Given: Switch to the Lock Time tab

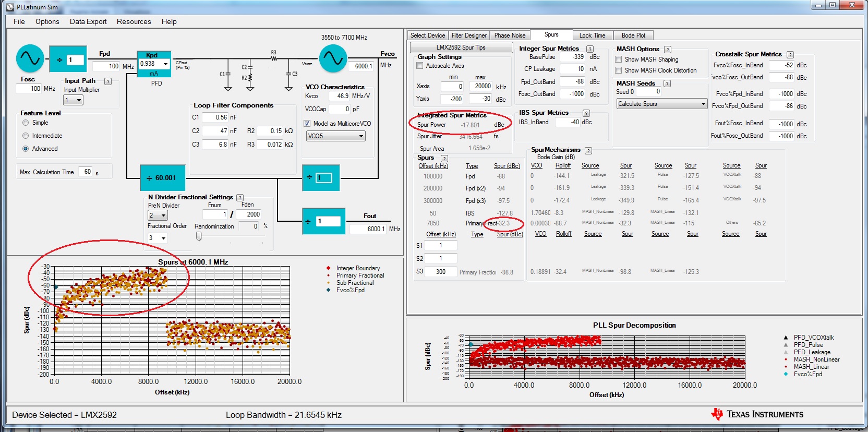Looking at the screenshot, I should [x=593, y=35].
